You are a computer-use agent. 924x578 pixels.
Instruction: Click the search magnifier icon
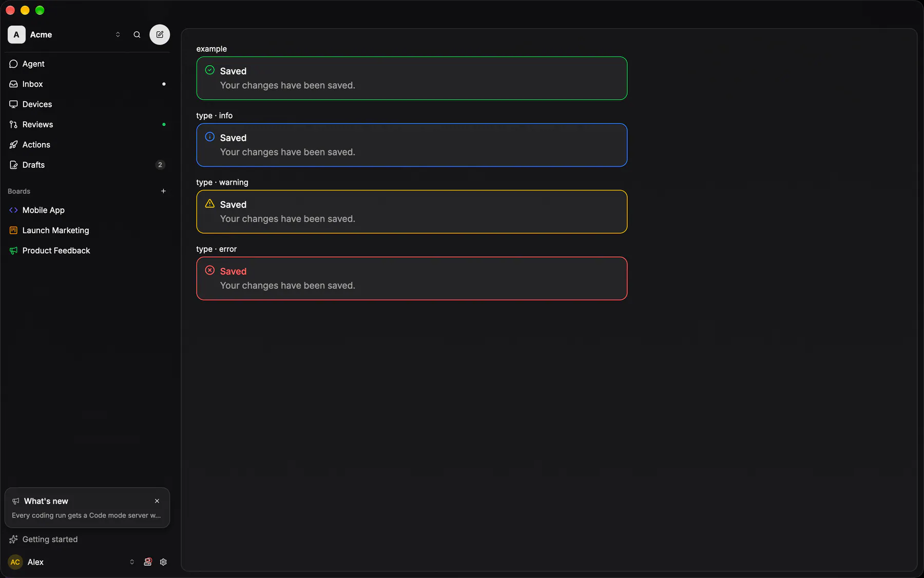click(137, 35)
